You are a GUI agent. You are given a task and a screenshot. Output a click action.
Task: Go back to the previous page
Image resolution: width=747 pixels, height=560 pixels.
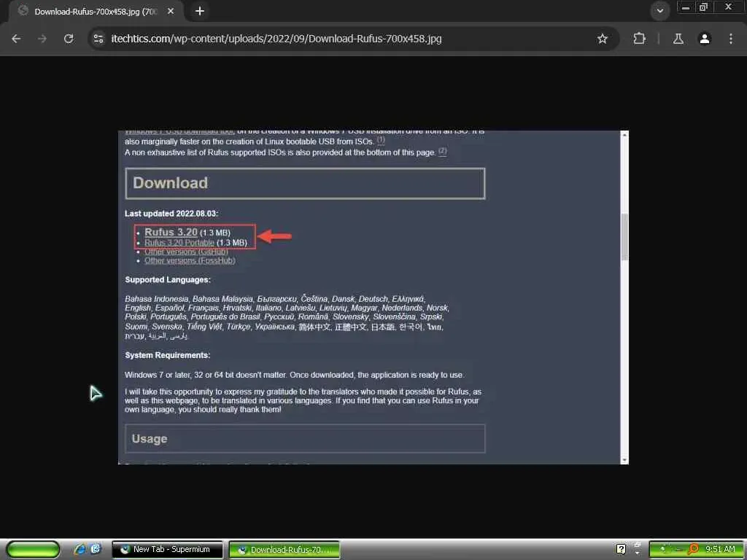tap(16, 39)
